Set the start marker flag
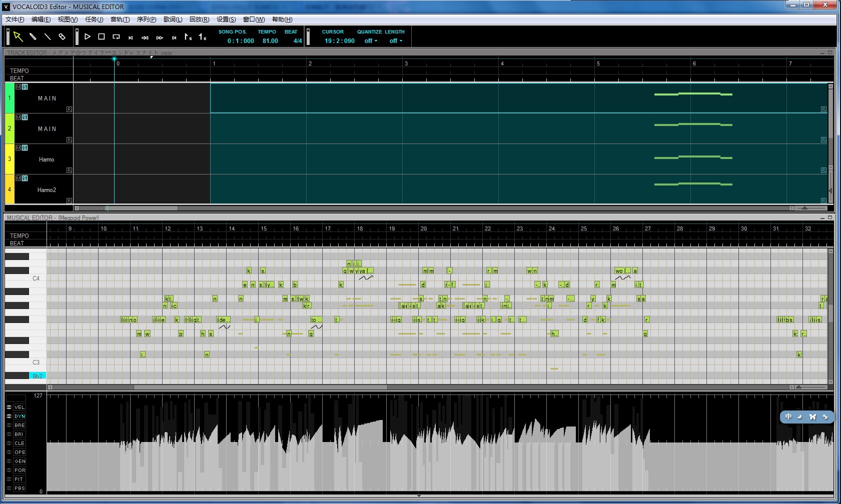 [x=188, y=36]
